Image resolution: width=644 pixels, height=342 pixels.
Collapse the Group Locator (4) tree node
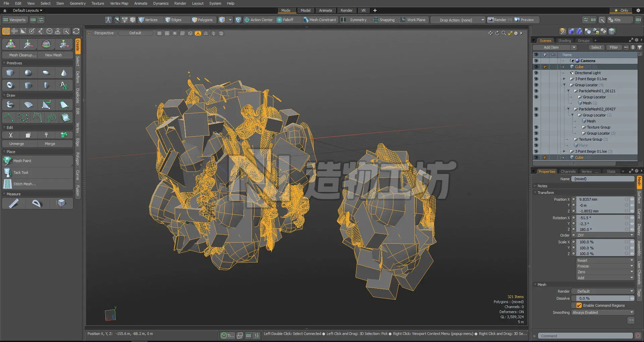(564, 85)
